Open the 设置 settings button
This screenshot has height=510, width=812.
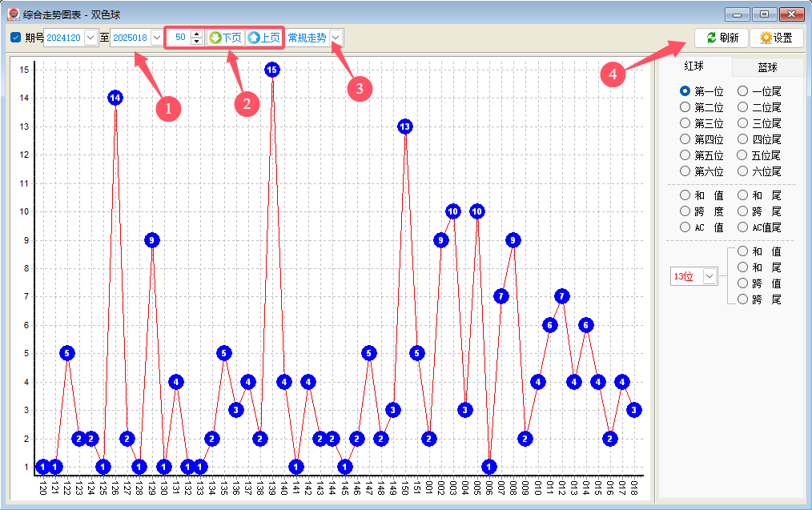[x=776, y=38]
